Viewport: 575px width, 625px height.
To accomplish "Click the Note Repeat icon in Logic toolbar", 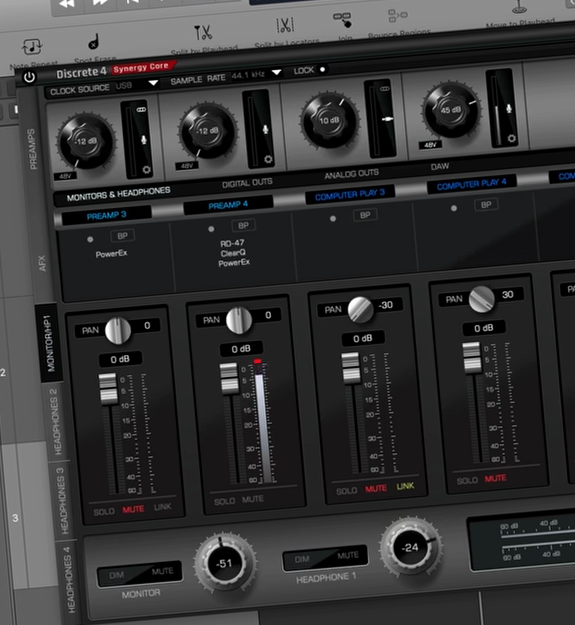I will 31,46.
